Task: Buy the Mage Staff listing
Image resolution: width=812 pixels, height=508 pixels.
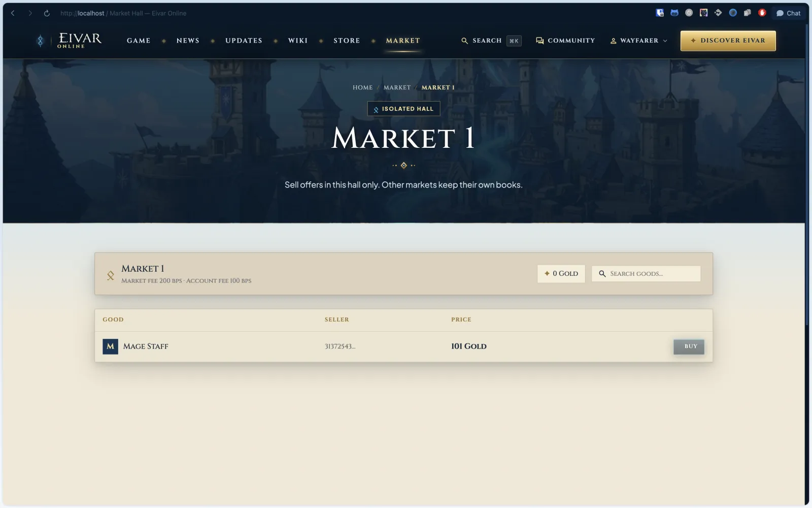Action: (x=689, y=346)
